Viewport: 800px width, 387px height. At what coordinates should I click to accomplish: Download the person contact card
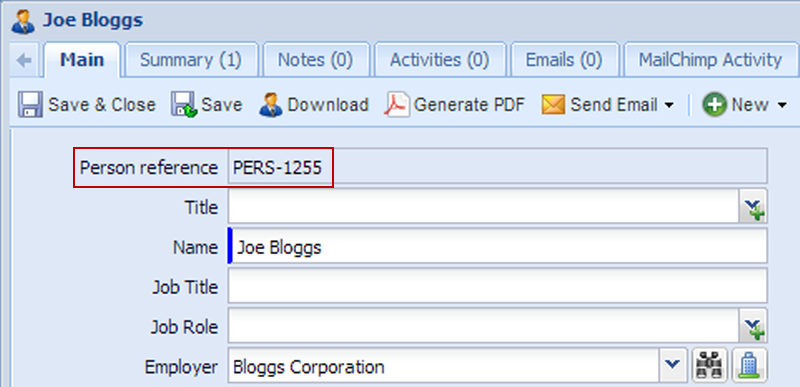314,105
